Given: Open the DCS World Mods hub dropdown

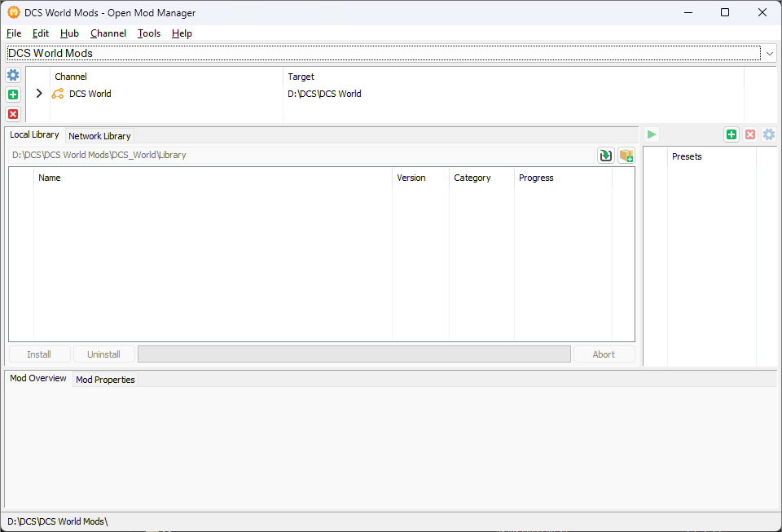Looking at the screenshot, I should point(769,53).
